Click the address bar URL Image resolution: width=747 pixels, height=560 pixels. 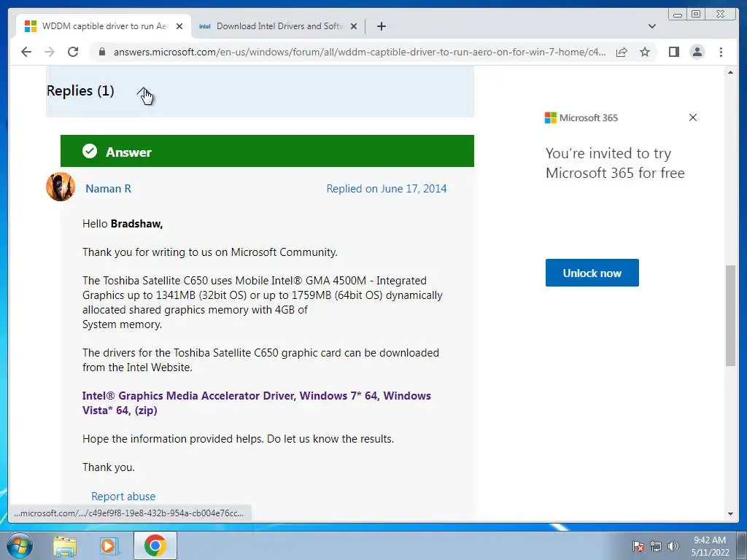point(360,52)
